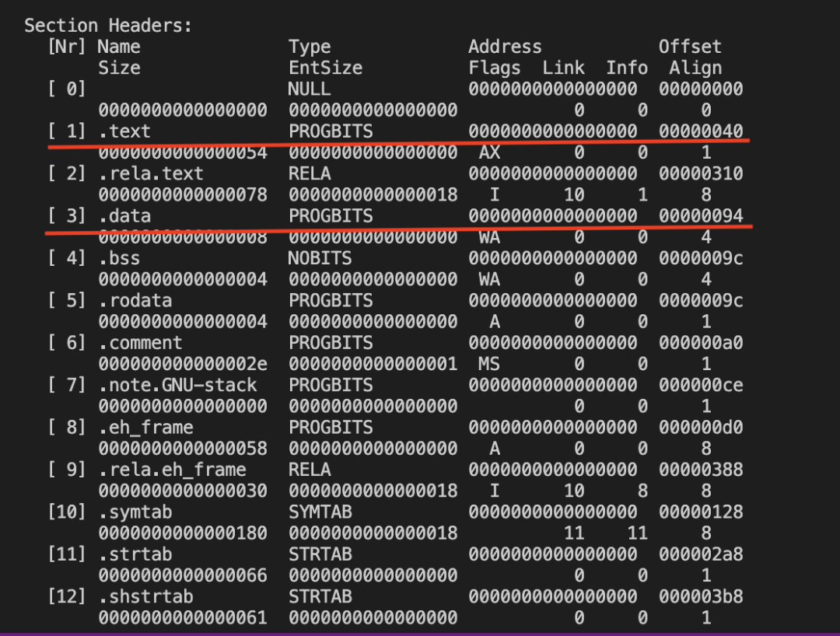Click the .strtab section name

[135, 554]
